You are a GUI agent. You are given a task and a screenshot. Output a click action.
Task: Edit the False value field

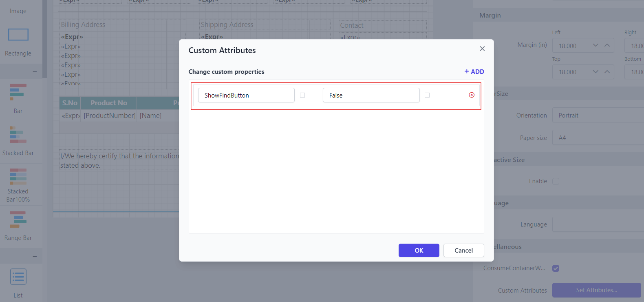click(x=371, y=95)
